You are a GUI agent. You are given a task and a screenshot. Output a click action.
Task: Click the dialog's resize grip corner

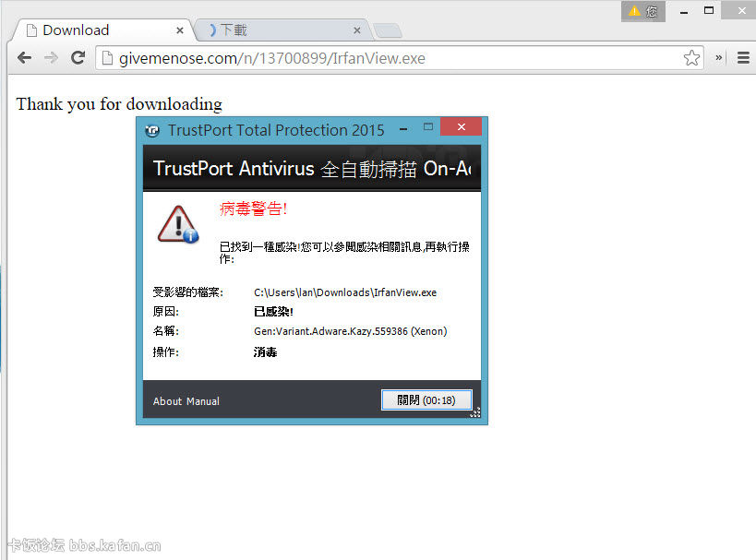[475, 413]
